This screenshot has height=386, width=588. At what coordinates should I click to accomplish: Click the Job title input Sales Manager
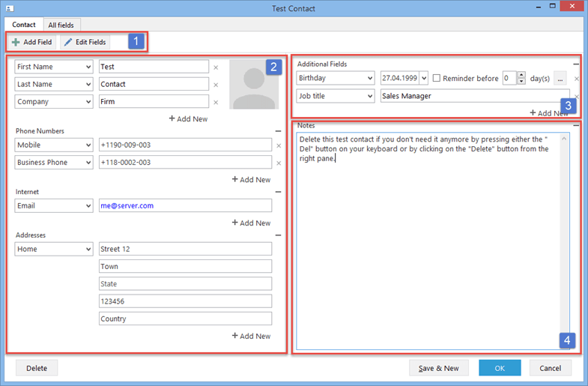click(x=475, y=96)
